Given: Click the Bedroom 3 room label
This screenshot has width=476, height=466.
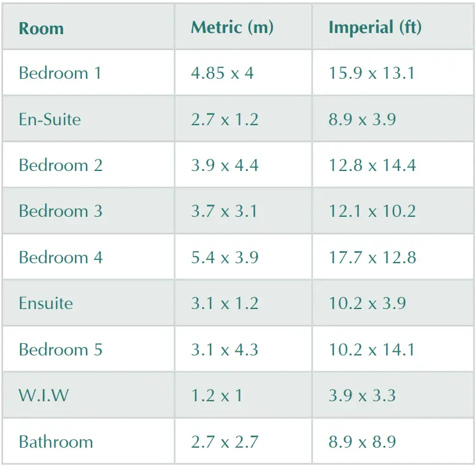Looking at the screenshot, I should point(60,211).
